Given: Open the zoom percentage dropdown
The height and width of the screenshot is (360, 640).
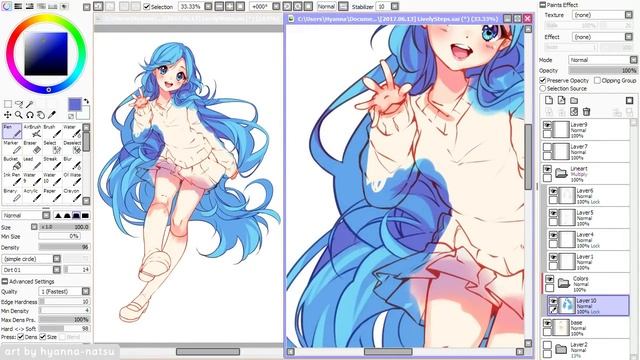Looking at the screenshot, I should pyautogui.click(x=208, y=7).
